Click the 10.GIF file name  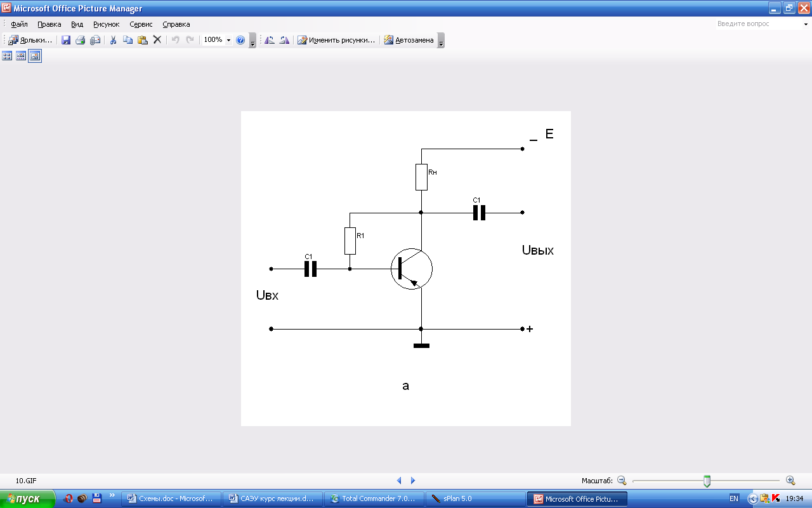[25, 481]
